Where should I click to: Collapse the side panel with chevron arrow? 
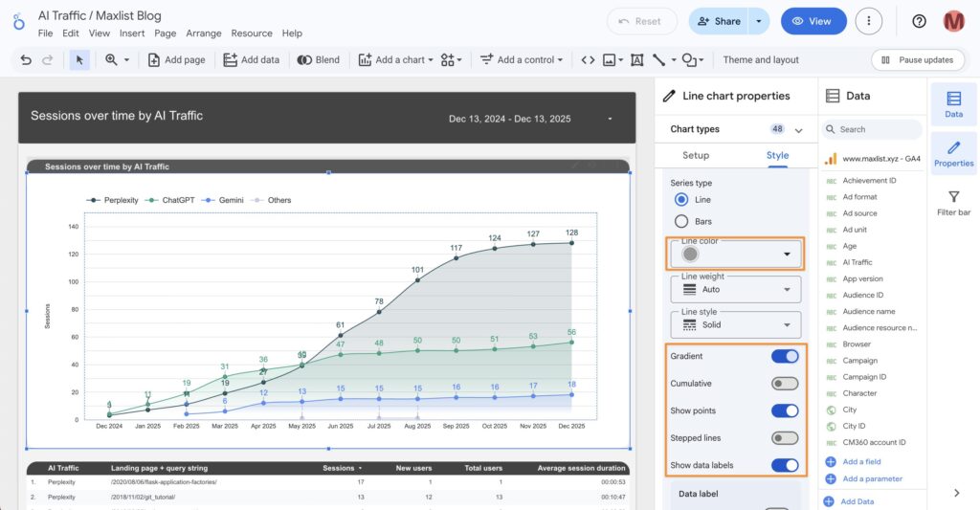(x=956, y=493)
